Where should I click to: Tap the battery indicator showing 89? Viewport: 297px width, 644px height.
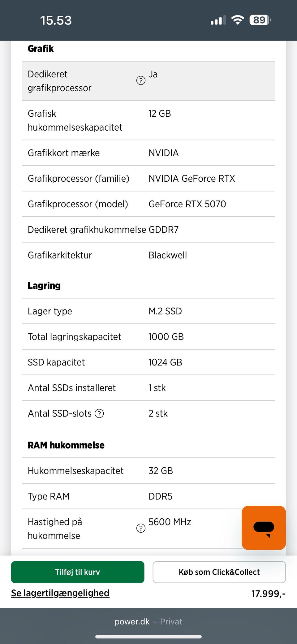[260, 20]
